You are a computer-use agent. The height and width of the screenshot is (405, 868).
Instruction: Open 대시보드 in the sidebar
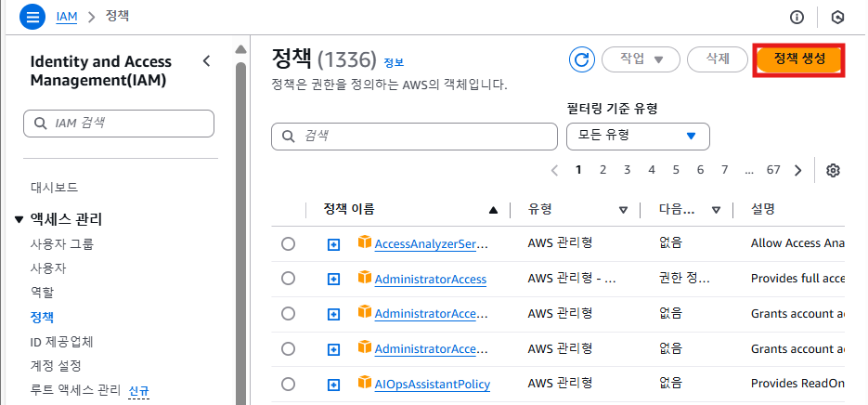point(54,188)
